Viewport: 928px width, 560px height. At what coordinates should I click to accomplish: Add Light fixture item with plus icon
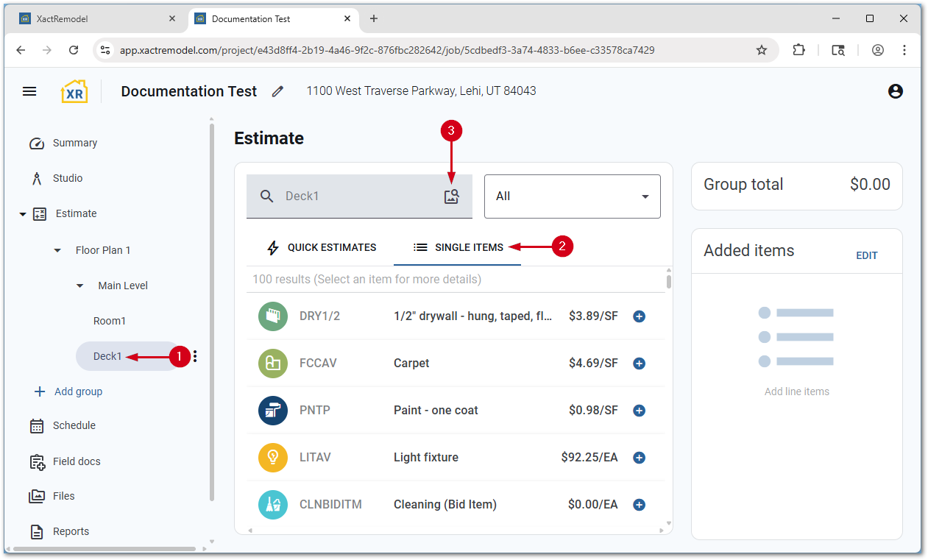pos(639,458)
